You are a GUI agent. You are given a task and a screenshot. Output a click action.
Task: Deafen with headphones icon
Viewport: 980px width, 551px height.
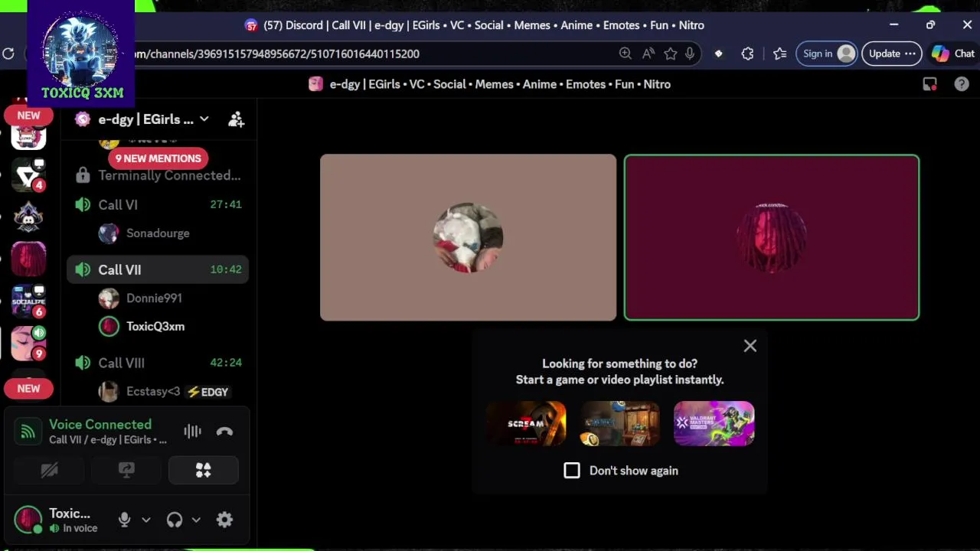[175, 520]
